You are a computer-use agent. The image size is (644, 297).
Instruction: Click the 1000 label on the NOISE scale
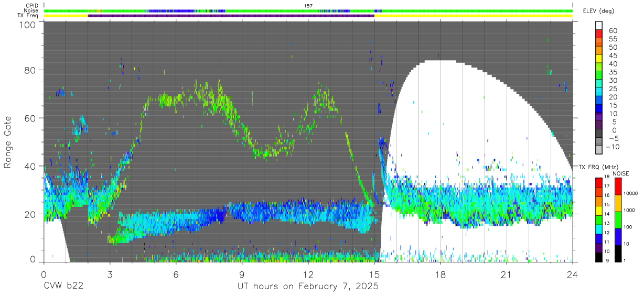[x=629, y=210]
